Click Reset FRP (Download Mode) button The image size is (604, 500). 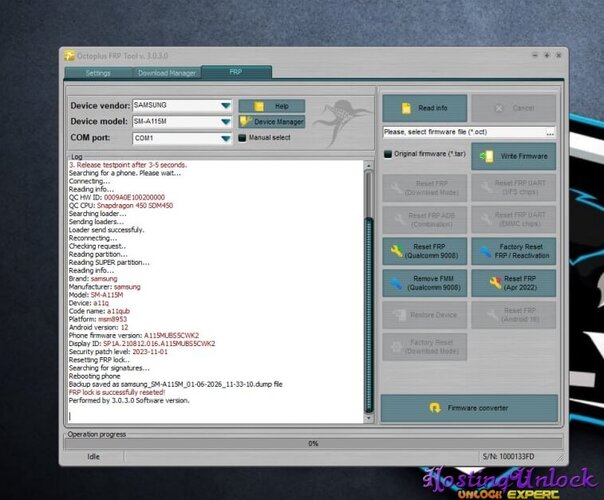point(424,188)
